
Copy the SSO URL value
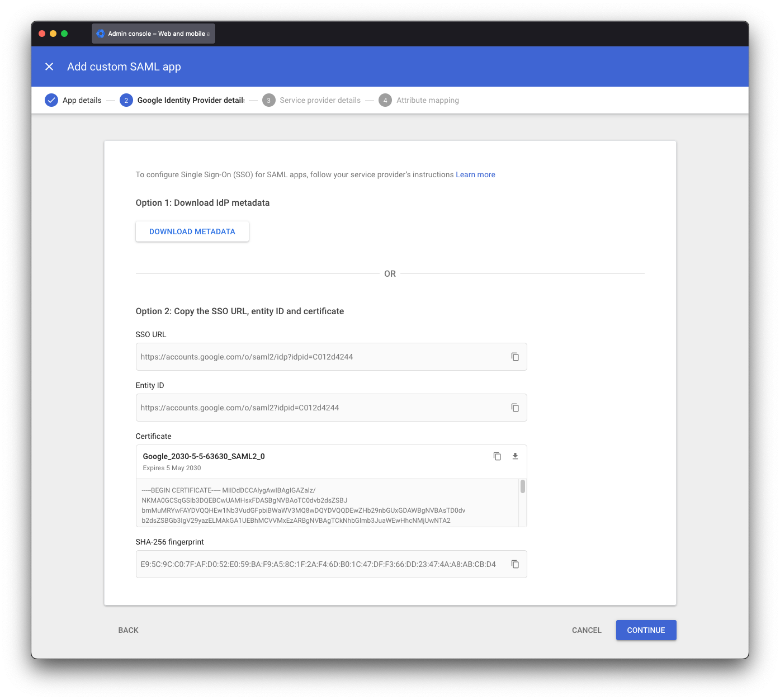click(514, 356)
